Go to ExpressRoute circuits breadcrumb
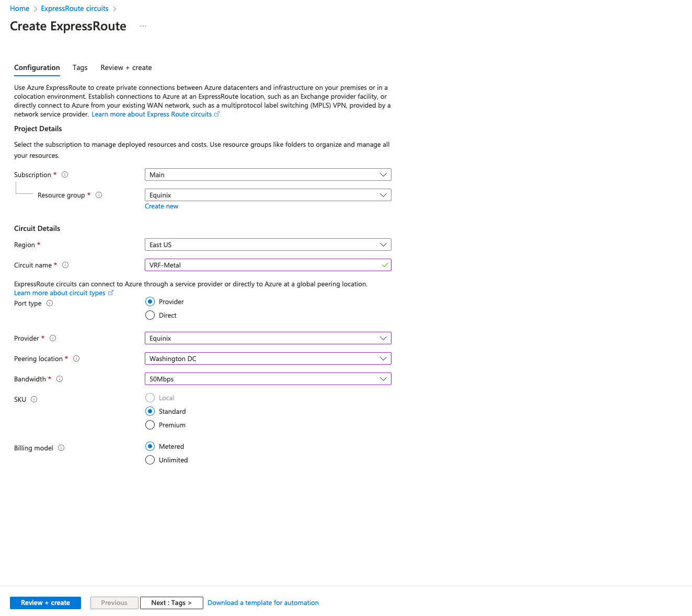 click(75, 8)
